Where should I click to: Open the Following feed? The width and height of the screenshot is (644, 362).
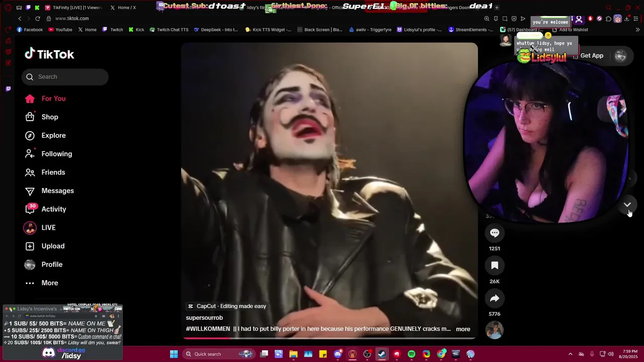coord(48,154)
